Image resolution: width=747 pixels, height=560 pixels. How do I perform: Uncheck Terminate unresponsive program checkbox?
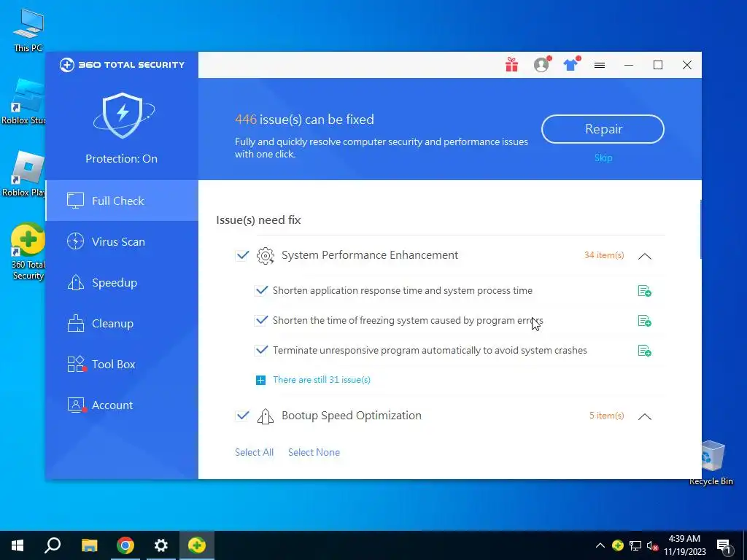tap(261, 351)
